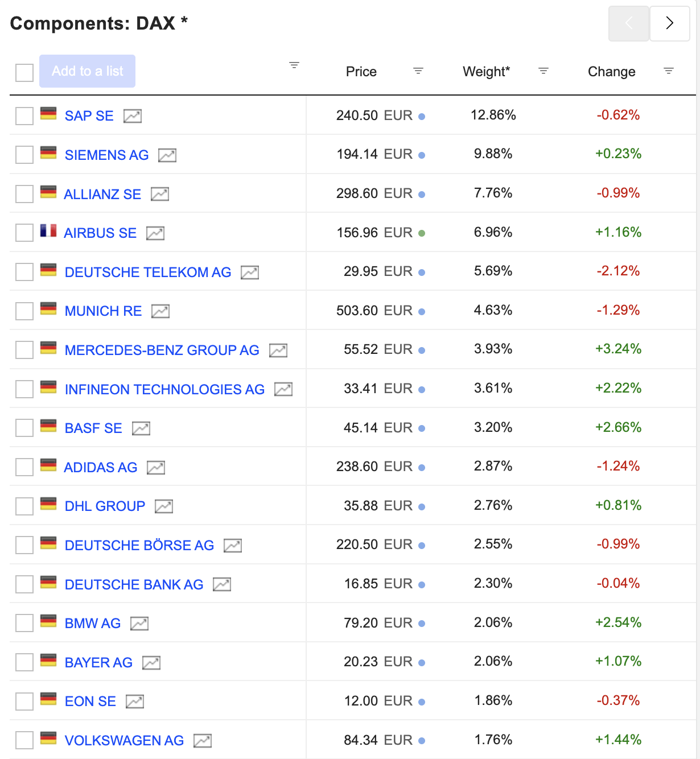Click the chart icon for DHL GROUP
The image size is (700, 759).
coord(164,506)
